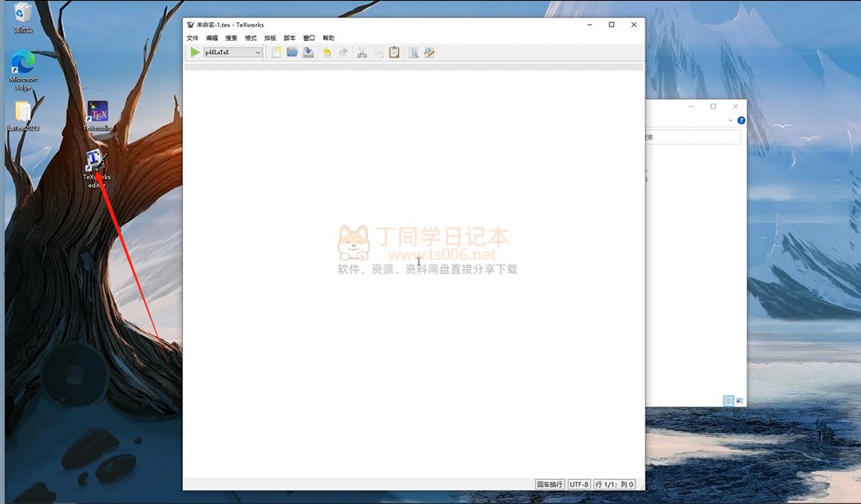Open the 排版 menu
The image size is (861, 504).
point(271,38)
